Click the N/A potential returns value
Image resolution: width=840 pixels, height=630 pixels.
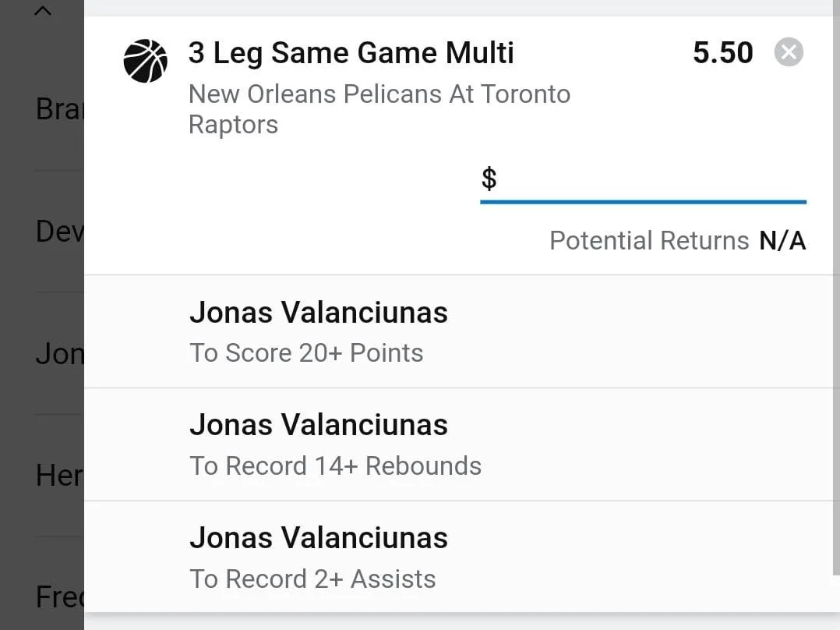point(782,241)
